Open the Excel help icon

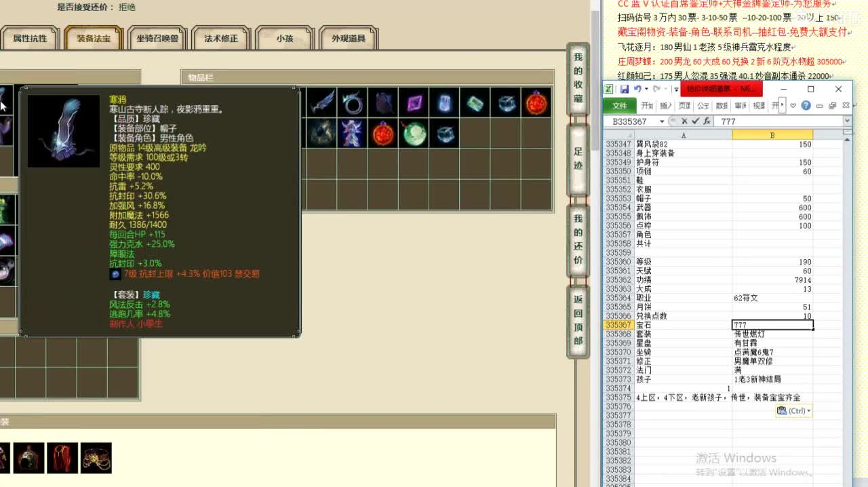806,106
